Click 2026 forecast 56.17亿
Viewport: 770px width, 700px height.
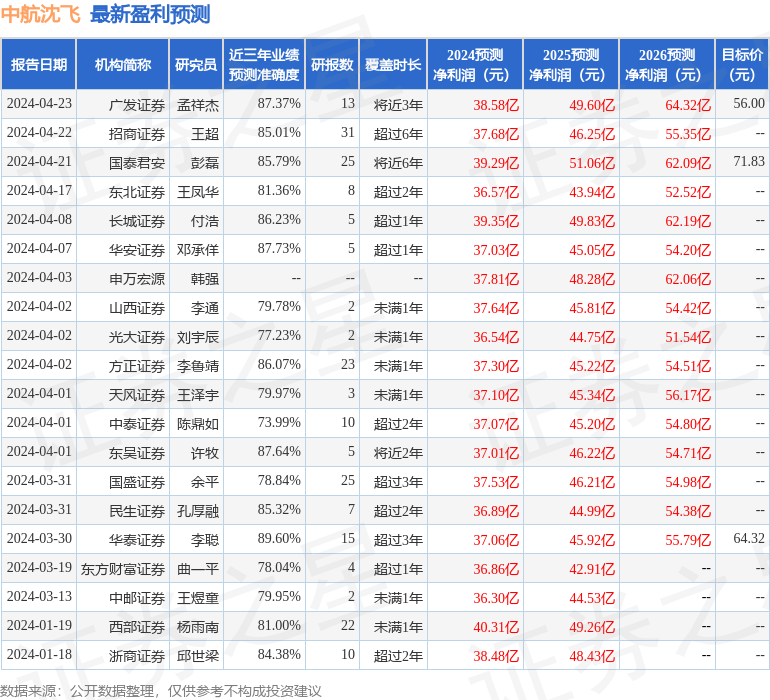click(688, 395)
